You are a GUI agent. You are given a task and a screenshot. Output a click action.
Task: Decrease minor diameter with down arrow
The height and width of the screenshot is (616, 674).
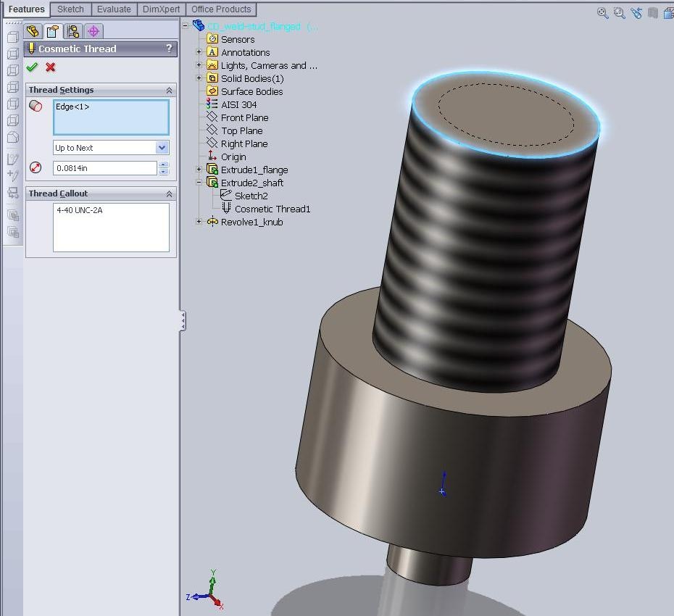click(x=163, y=172)
